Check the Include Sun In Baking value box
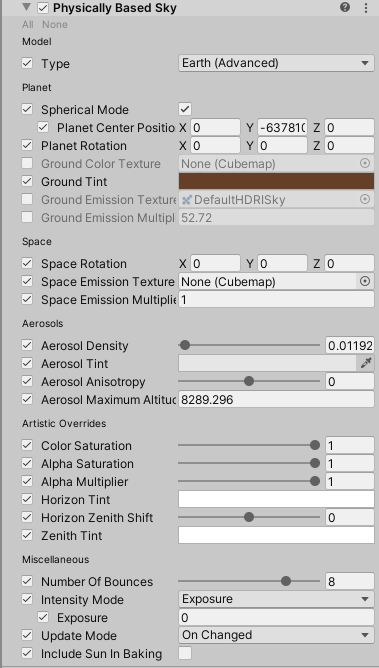Image resolution: width=379 pixels, height=668 pixels. point(185,653)
